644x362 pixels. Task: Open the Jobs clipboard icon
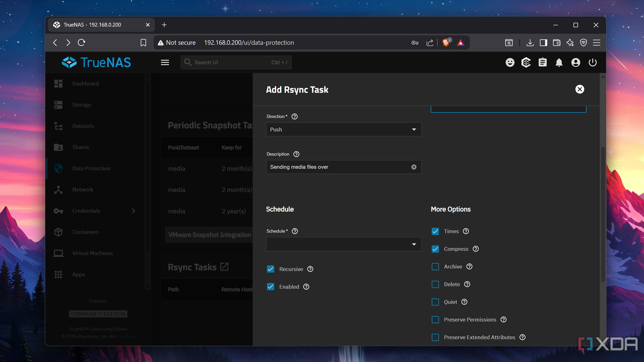[x=543, y=63]
